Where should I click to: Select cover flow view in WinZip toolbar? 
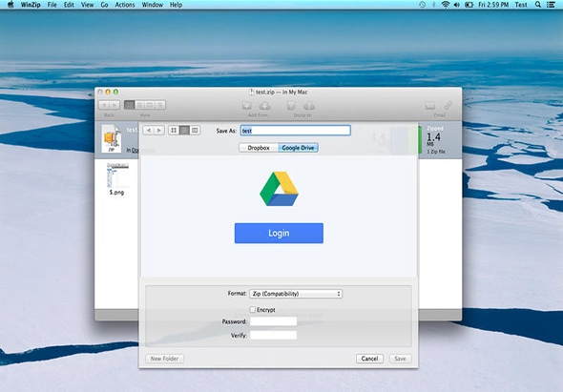[x=160, y=105]
